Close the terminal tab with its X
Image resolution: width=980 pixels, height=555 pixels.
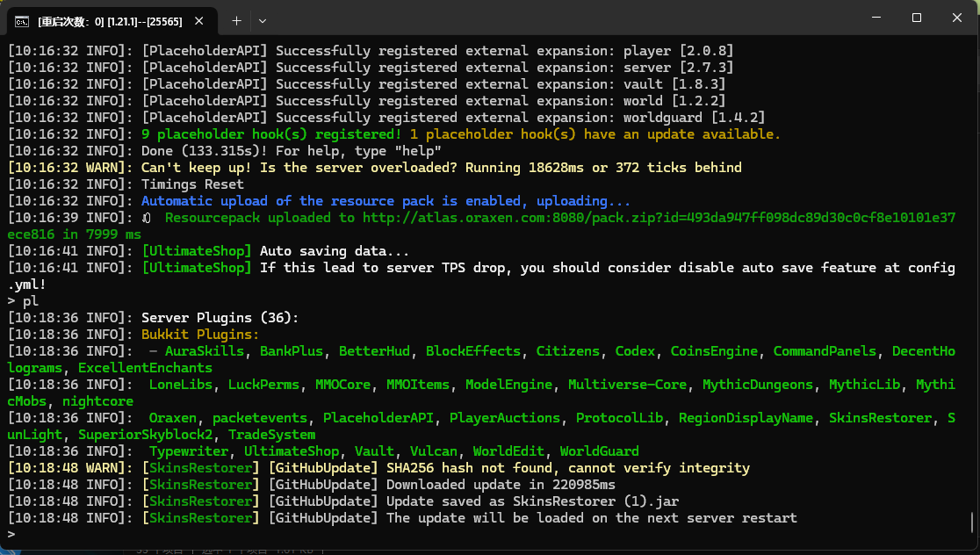coord(202,19)
